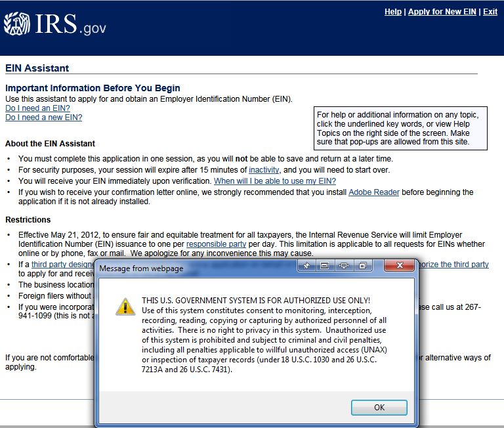Click OK in the warning dialog

click(x=379, y=408)
